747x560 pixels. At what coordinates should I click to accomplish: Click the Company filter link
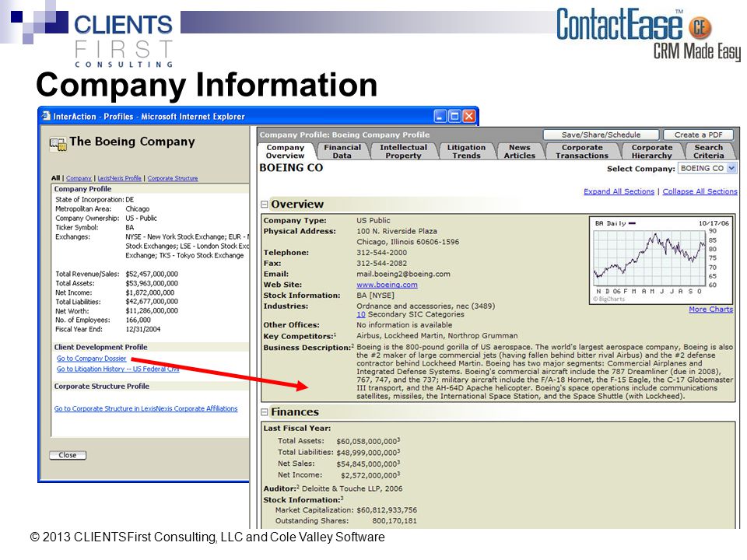coord(79,178)
